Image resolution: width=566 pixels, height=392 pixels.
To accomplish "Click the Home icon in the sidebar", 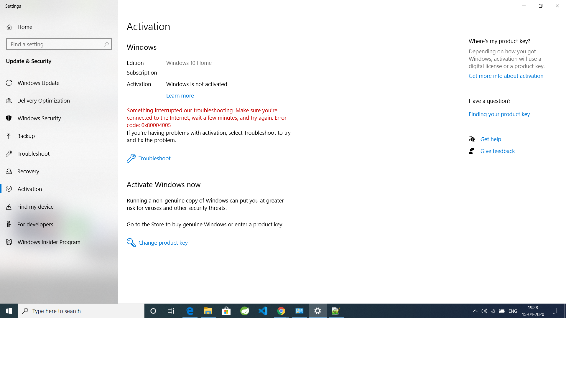I will 9,27.
